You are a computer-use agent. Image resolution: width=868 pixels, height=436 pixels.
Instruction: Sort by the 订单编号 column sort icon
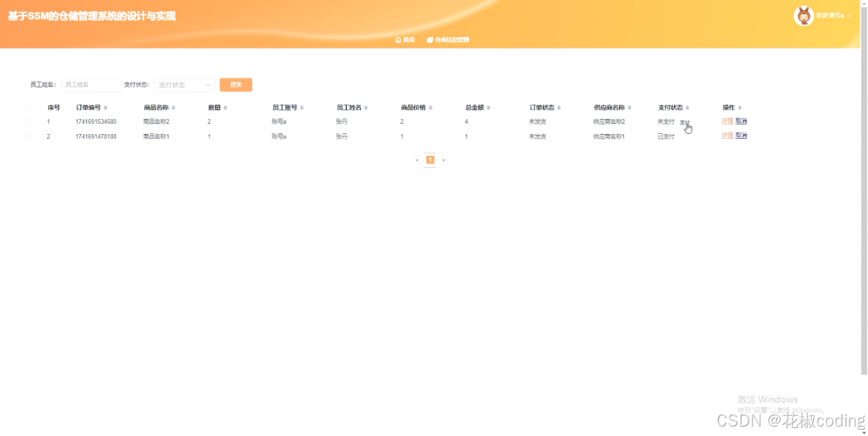tap(106, 108)
